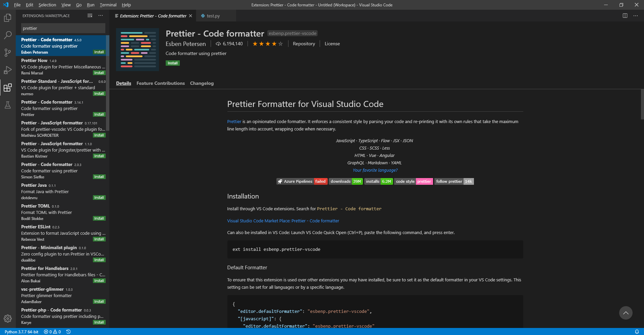This screenshot has width=644, height=335.
Task: Install Prettier-php Code formatter
Action: pyautogui.click(x=99, y=322)
